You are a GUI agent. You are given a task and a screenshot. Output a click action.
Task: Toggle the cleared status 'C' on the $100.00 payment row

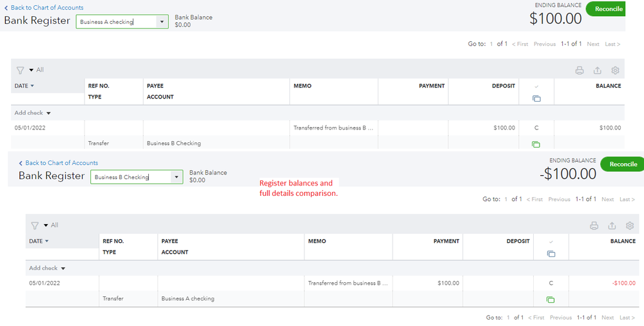click(551, 283)
